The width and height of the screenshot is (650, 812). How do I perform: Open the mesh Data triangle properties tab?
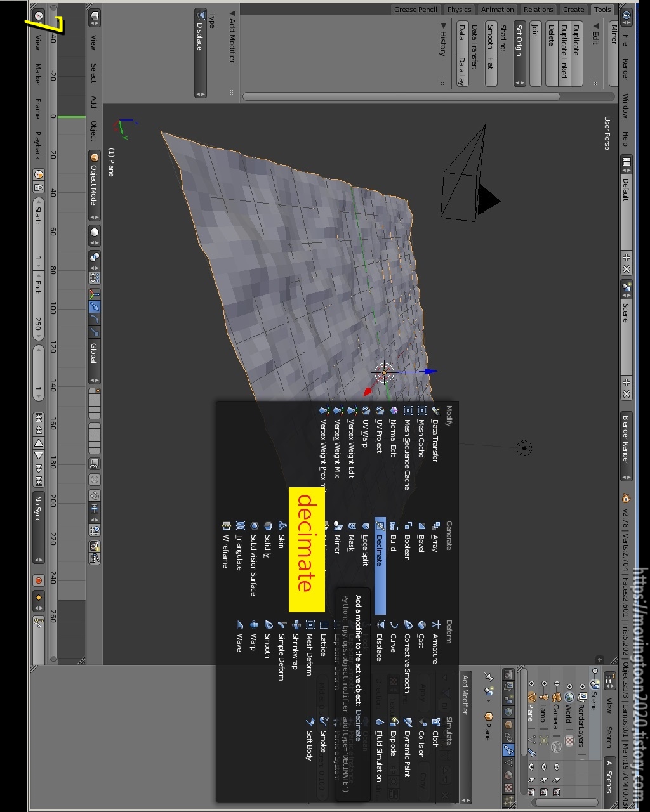tap(508, 763)
